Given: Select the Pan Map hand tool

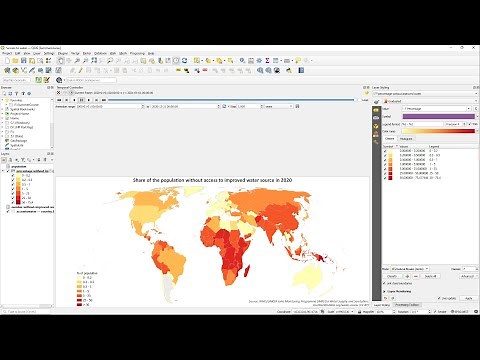Looking at the screenshot, I should pyautogui.click(x=60, y=61).
